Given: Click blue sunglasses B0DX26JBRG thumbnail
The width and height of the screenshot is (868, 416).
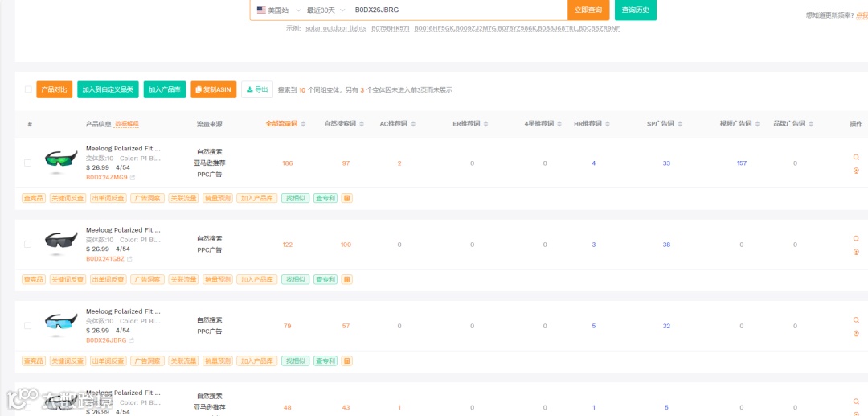Looking at the screenshot, I should [x=61, y=323].
